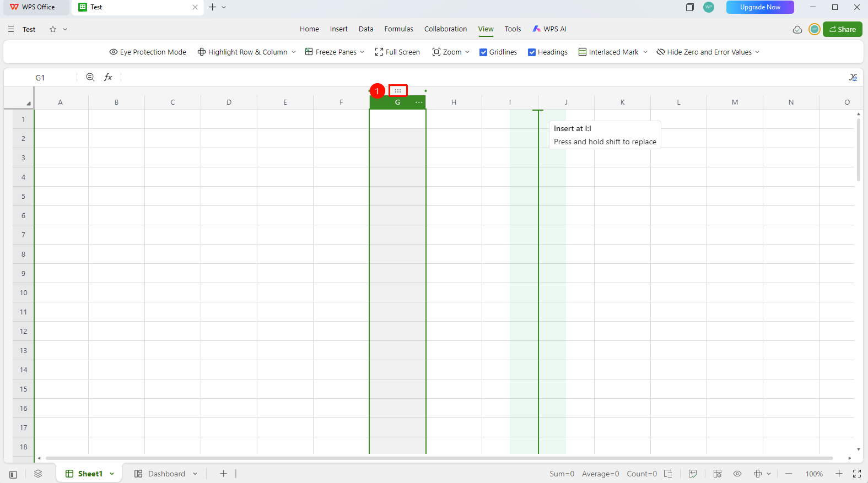Click the zoom out minus control
This screenshot has height=483, width=868.
click(x=789, y=474)
